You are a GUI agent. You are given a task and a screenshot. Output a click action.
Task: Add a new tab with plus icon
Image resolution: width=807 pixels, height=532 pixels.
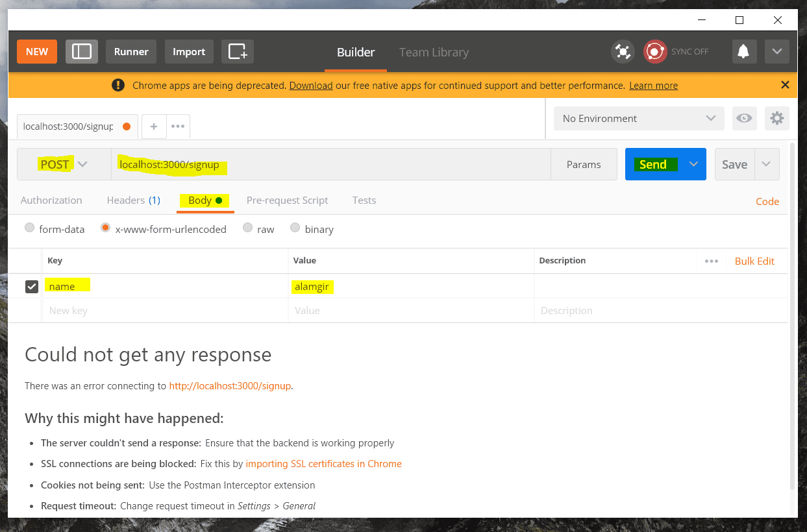[x=154, y=127]
